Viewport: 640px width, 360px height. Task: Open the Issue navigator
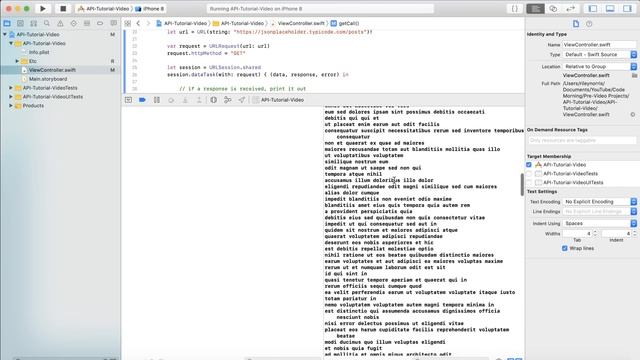coord(60,24)
